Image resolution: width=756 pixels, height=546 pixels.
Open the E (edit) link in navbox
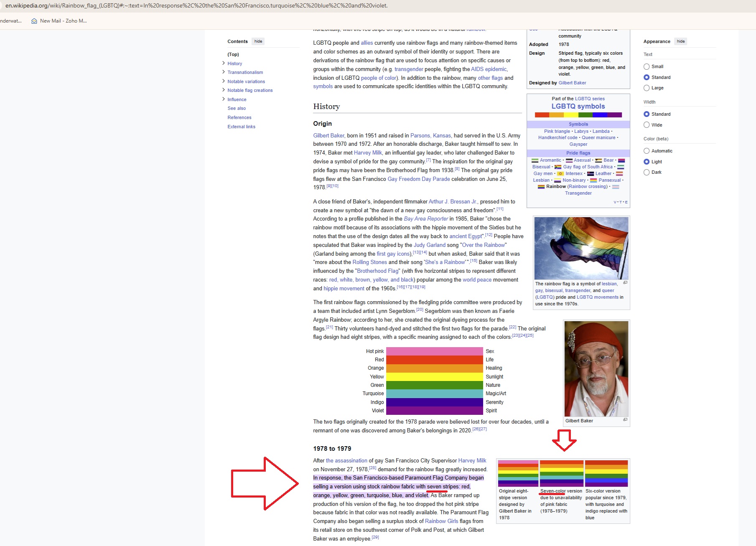[x=626, y=202]
